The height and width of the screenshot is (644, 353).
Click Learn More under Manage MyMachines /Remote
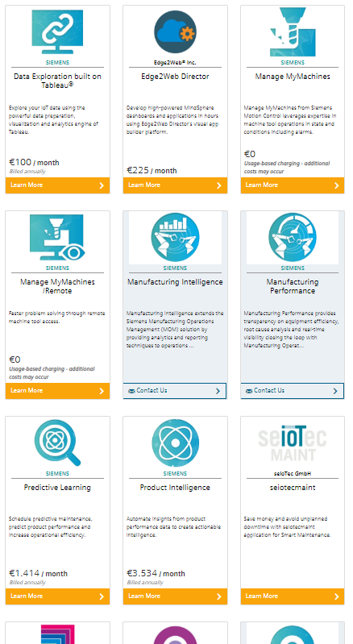[57, 391]
